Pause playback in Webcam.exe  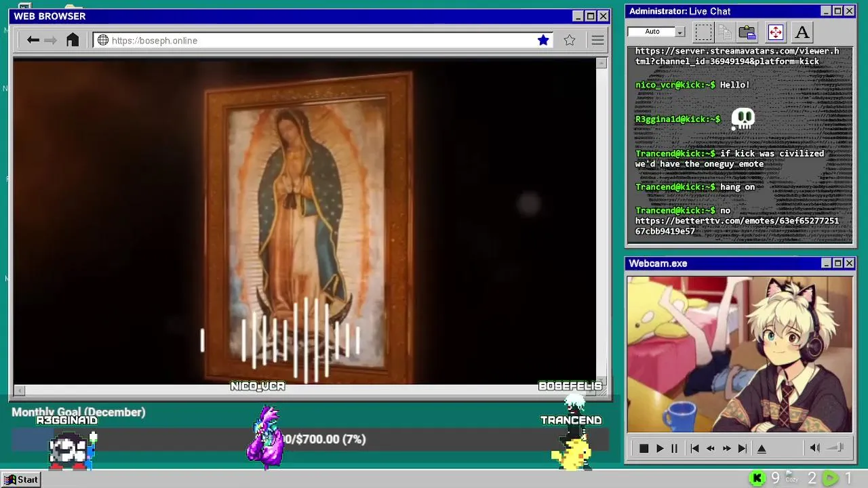(674, 448)
